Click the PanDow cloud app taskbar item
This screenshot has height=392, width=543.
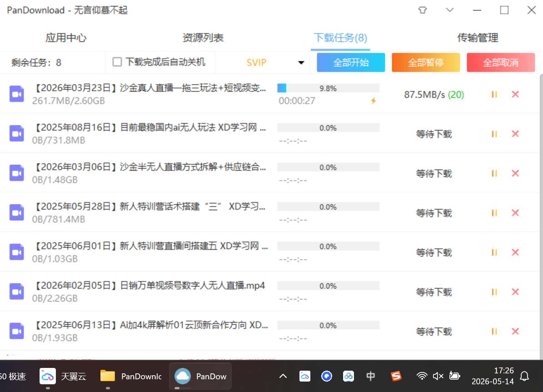pyautogui.click(x=200, y=377)
